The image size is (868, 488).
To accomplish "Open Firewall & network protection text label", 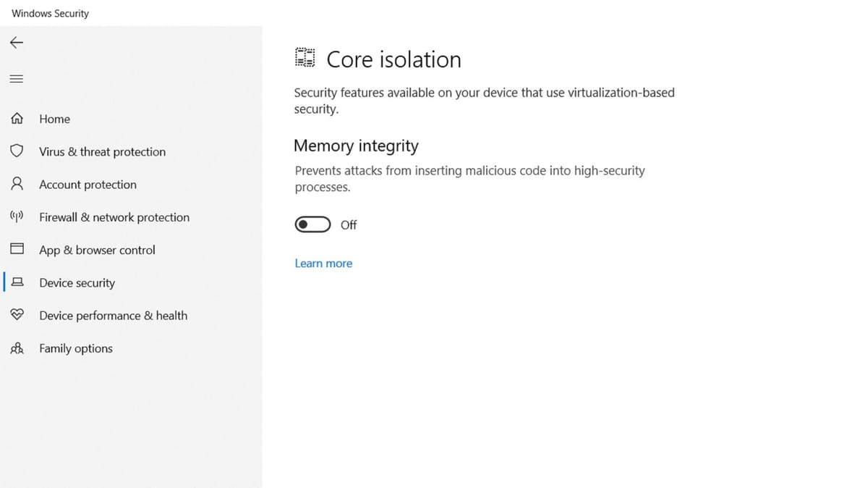I will pos(114,216).
